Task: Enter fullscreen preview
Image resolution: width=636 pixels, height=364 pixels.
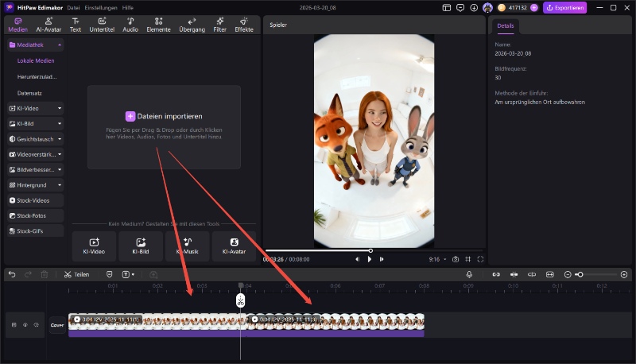Action: [x=480, y=259]
